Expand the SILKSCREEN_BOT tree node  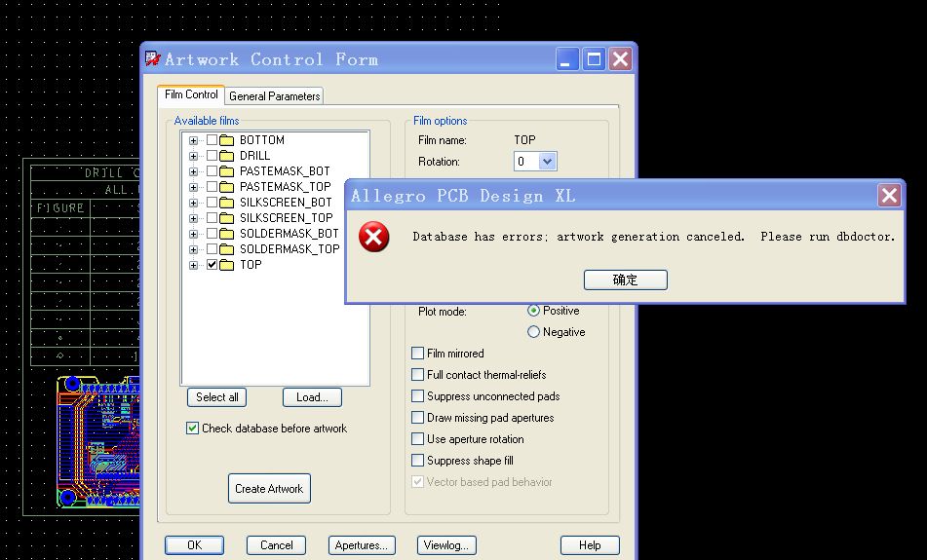[x=193, y=203]
